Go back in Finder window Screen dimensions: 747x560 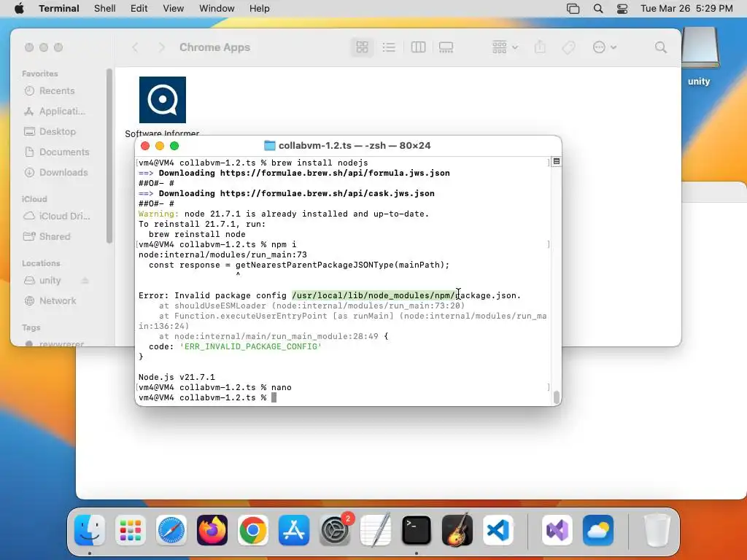[x=135, y=47]
